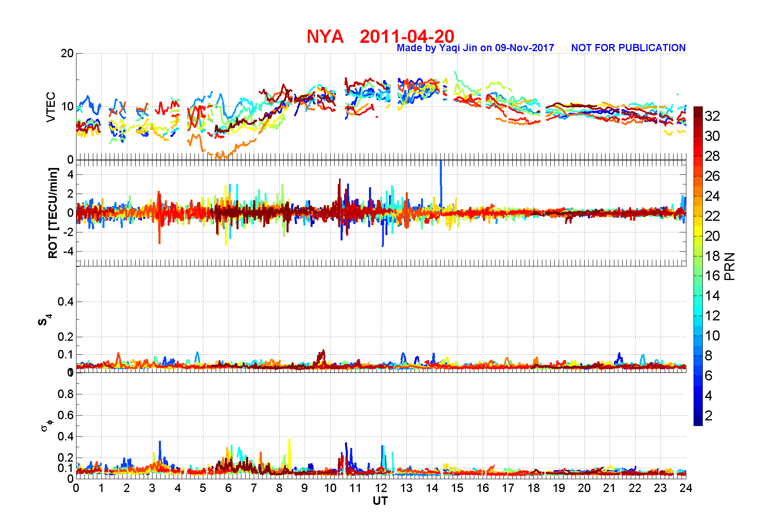Image resolution: width=762 pixels, height=532 pixels.
Task: Click the "0.6" tick on the sigma-phi axis
Action: tap(66, 415)
